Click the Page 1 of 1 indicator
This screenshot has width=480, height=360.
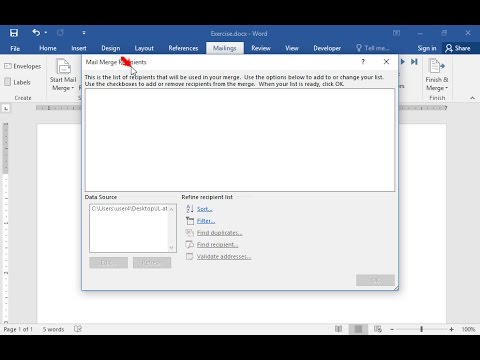[x=18, y=329]
